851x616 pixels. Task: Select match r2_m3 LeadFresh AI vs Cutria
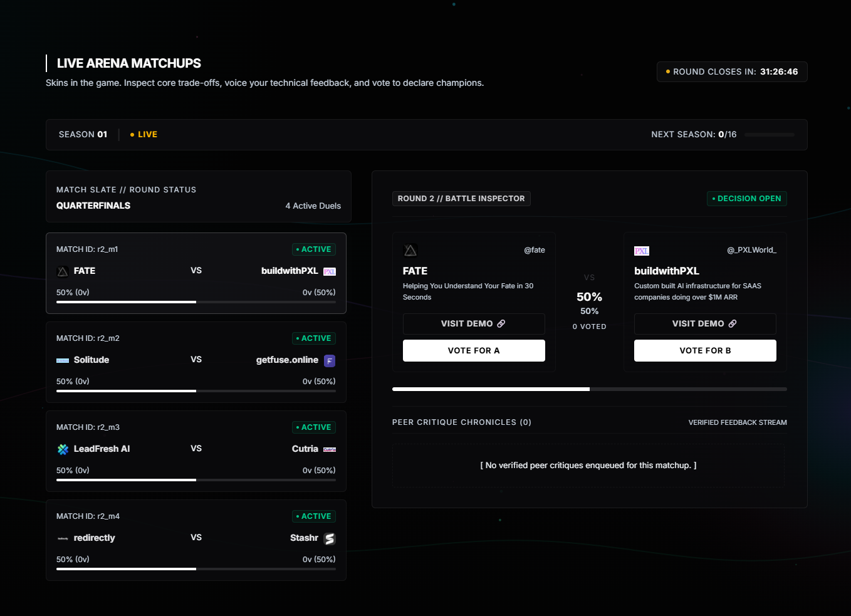coord(196,451)
